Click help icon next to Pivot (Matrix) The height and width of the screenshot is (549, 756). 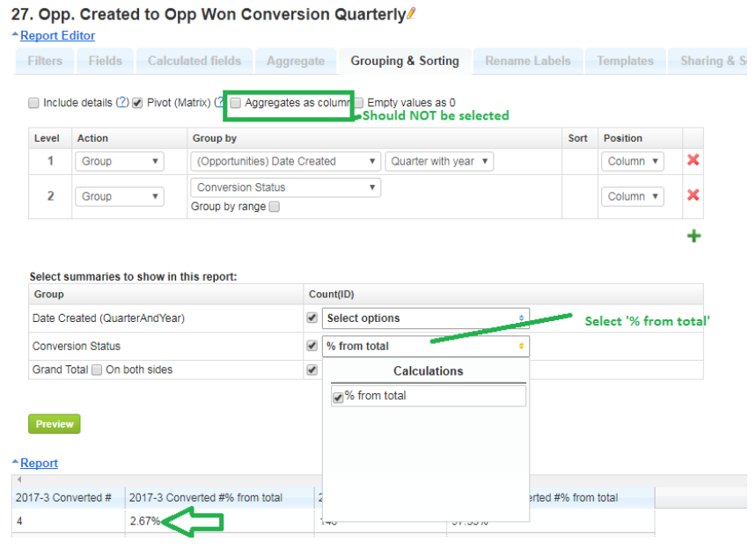pyautogui.click(x=219, y=103)
